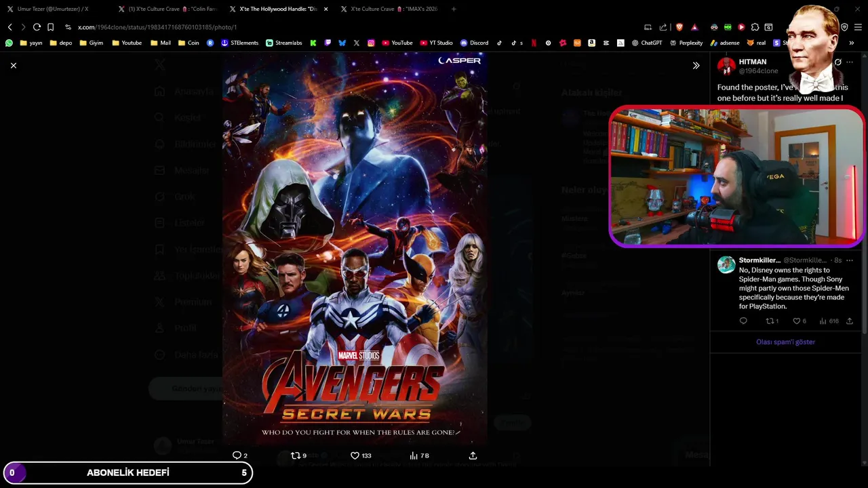Open the yayın bookmark folder

coord(31,43)
